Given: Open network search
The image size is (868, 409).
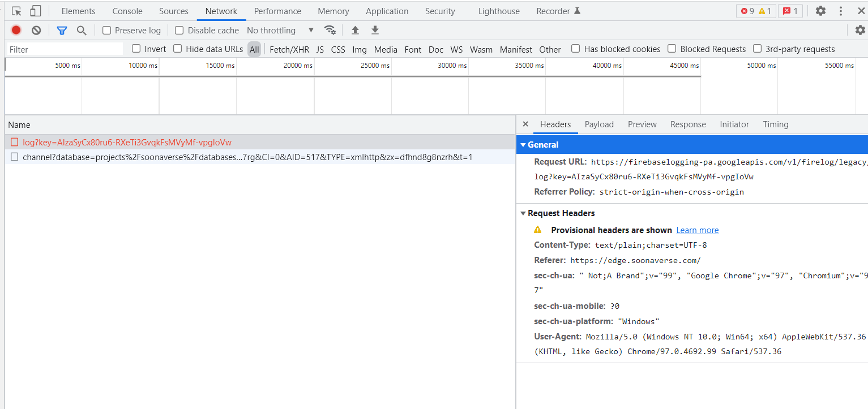Looking at the screenshot, I should coord(81,30).
